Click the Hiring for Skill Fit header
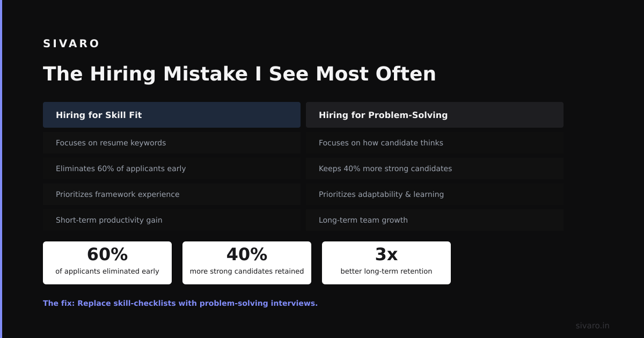This screenshot has height=338, width=644. [172, 115]
